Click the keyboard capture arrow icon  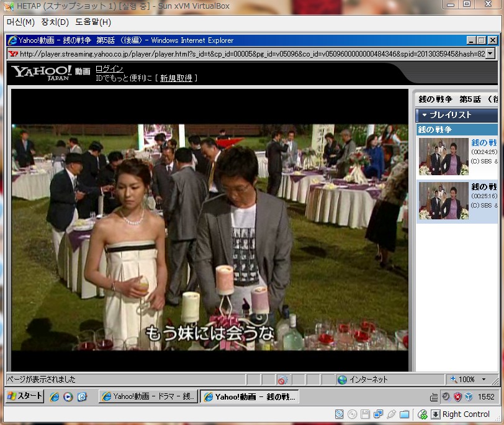click(436, 414)
